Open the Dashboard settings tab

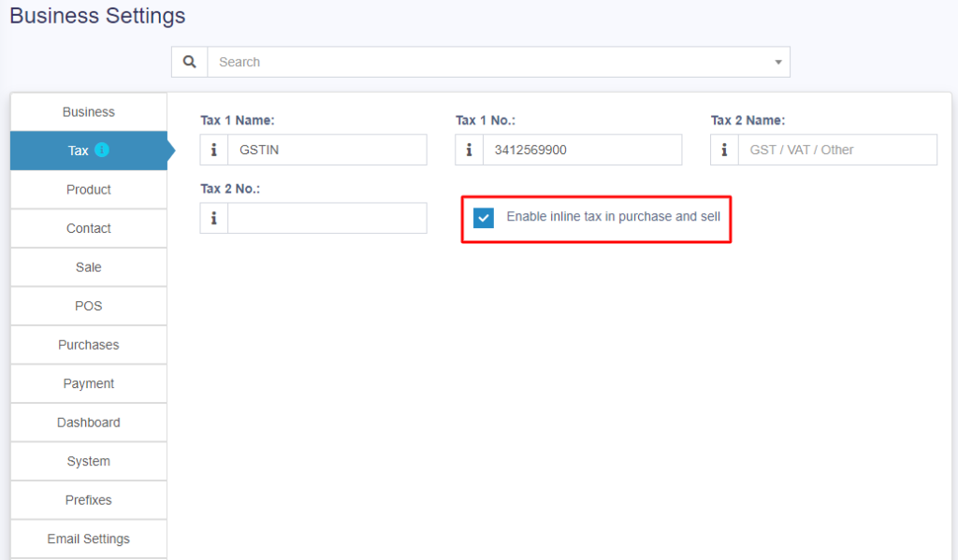[89, 423]
